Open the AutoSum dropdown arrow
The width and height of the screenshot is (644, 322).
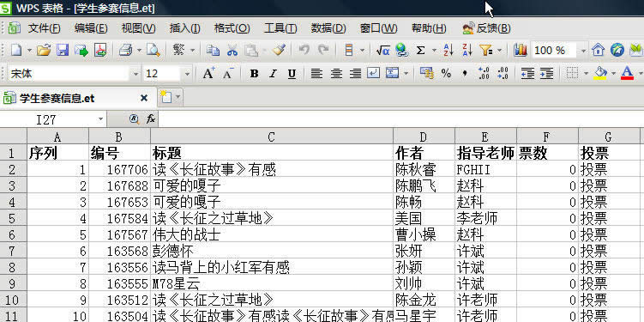(x=434, y=51)
